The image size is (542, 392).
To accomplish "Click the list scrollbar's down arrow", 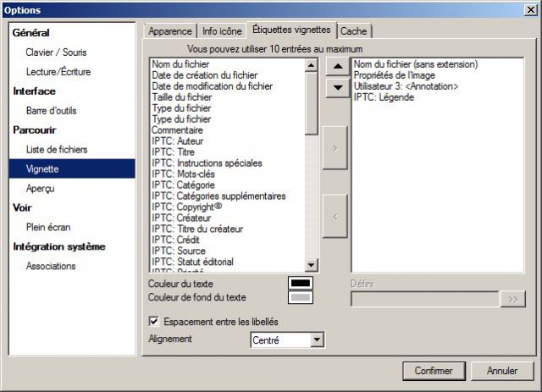I will coord(311,265).
